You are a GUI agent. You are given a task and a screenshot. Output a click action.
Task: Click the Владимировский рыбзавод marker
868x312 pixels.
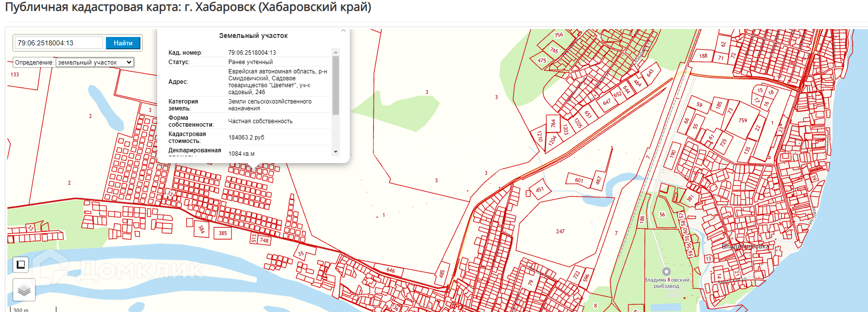tap(667, 272)
